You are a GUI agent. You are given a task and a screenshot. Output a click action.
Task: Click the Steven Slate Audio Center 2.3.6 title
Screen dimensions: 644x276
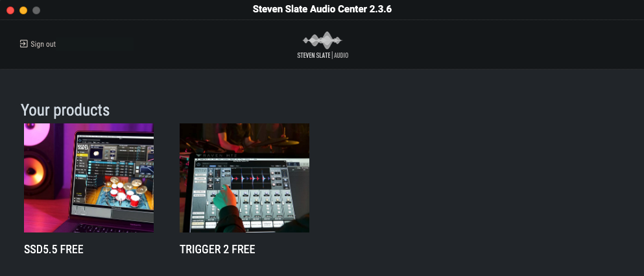[x=322, y=9]
